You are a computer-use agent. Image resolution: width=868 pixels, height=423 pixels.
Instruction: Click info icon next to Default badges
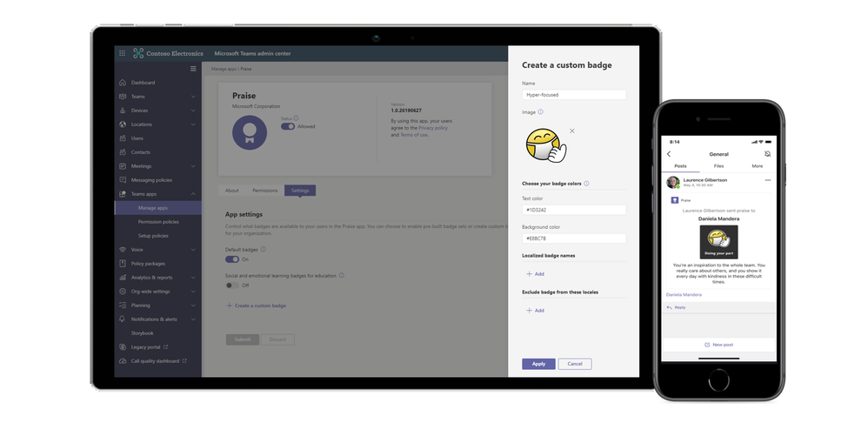point(263,249)
